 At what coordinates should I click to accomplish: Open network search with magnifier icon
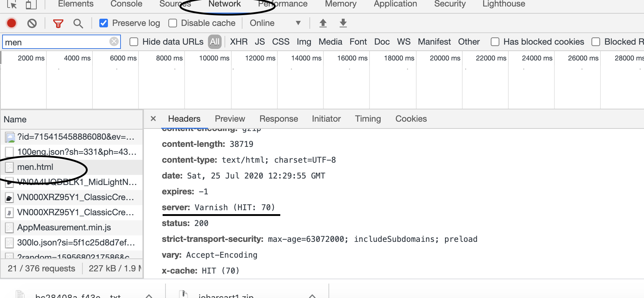(78, 24)
